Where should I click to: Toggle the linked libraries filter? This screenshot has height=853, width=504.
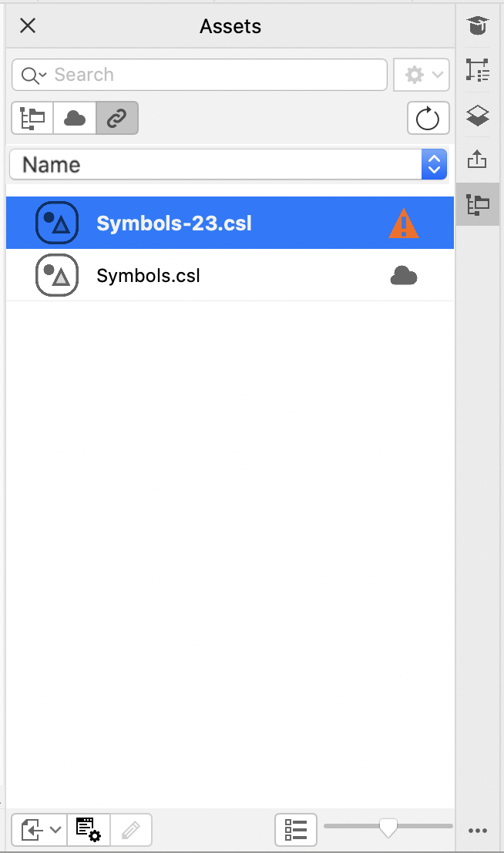click(116, 119)
